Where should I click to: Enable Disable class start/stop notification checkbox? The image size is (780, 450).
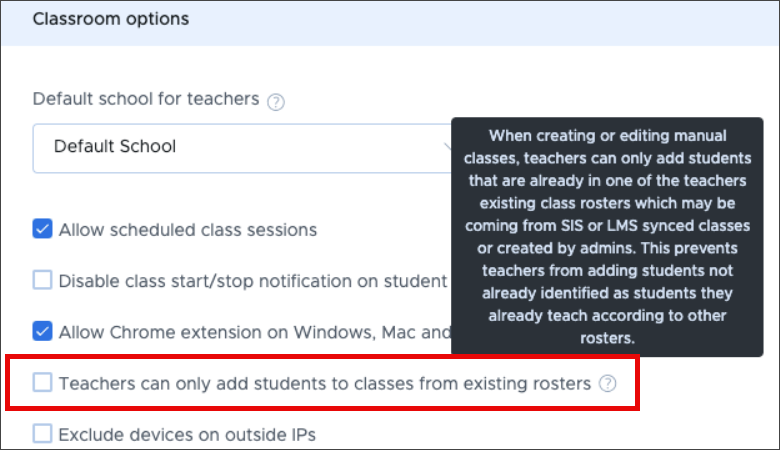coord(42,280)
